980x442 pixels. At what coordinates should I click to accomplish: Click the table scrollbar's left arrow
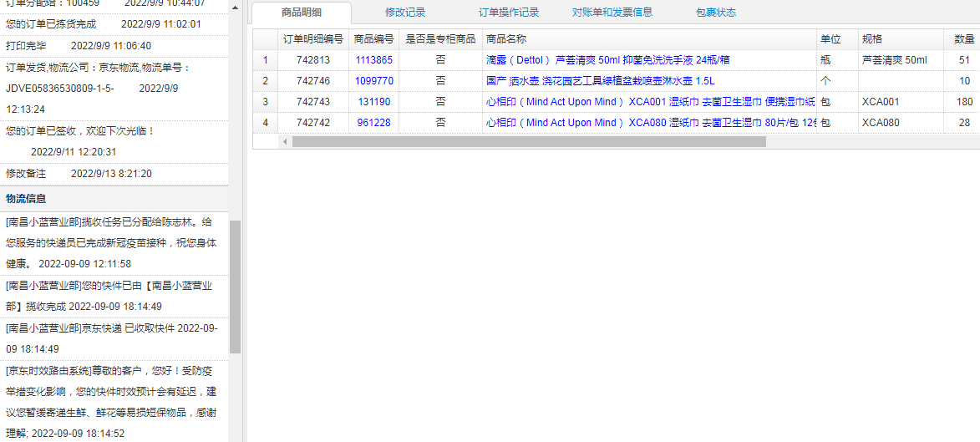tap(285, 142)
